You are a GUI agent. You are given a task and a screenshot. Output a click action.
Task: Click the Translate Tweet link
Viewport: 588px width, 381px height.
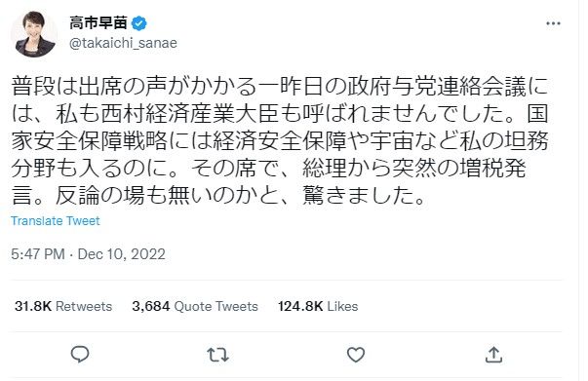(56, 220)
